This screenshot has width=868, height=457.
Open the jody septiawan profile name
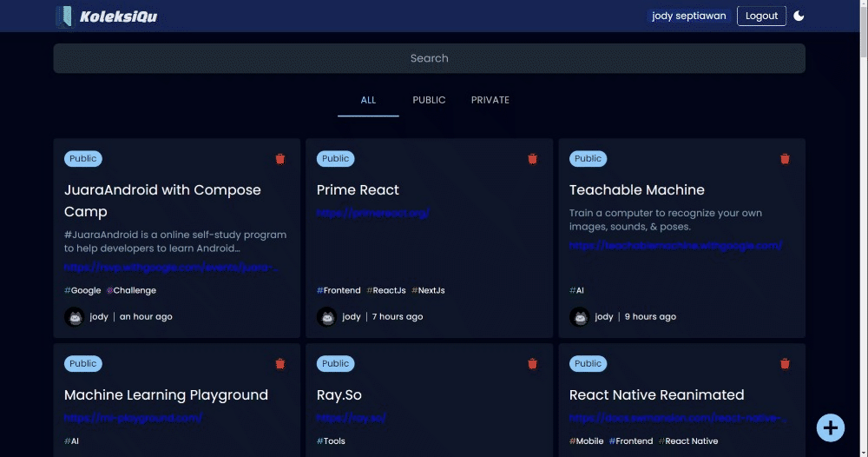[688, 17]
